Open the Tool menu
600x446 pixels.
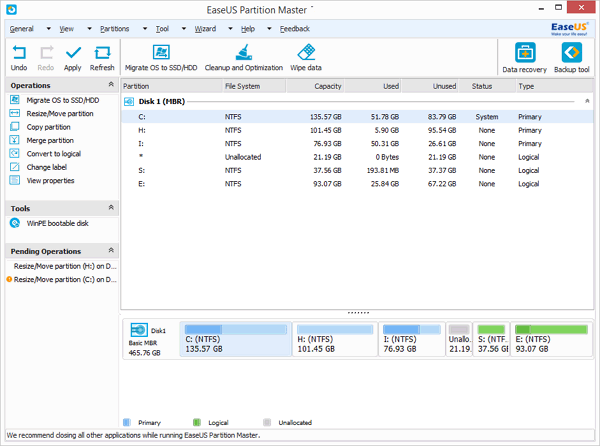tap(162, 29)
